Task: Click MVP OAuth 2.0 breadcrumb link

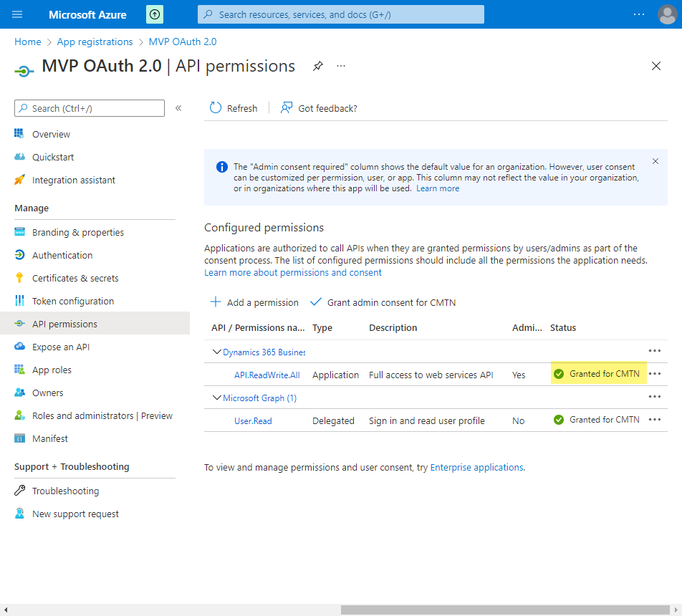Action: click(183, 42)
